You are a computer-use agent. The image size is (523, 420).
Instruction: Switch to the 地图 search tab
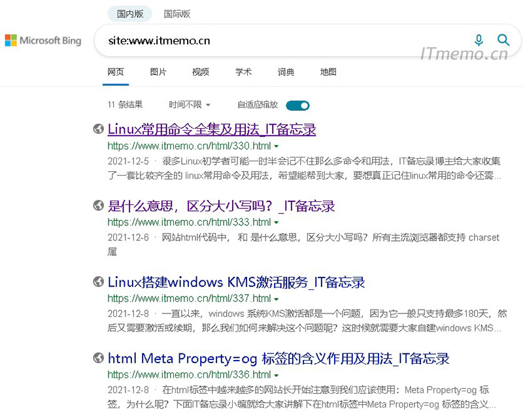328,72
